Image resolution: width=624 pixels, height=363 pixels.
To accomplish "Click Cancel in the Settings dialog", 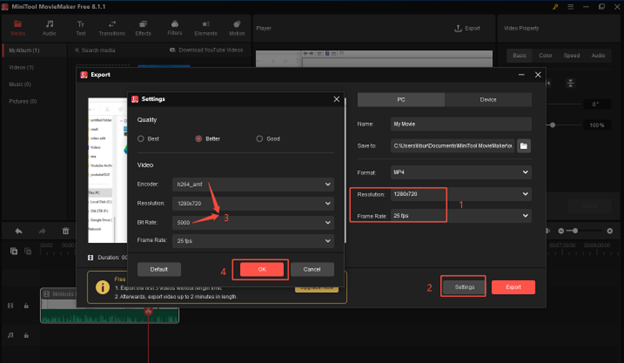I will [x=312, y=269].
